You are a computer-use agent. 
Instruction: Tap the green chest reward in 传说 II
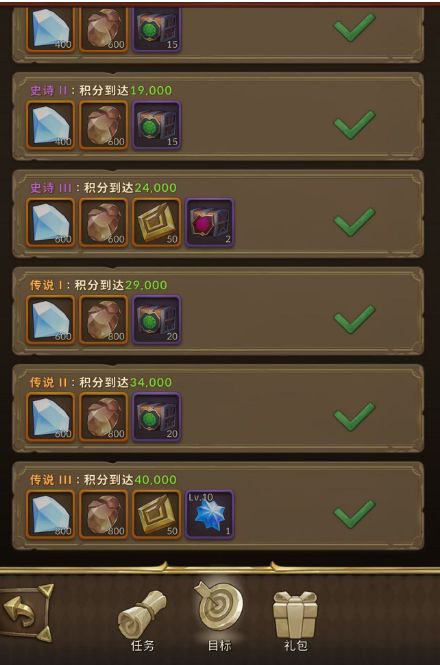[x=157, y=417]
